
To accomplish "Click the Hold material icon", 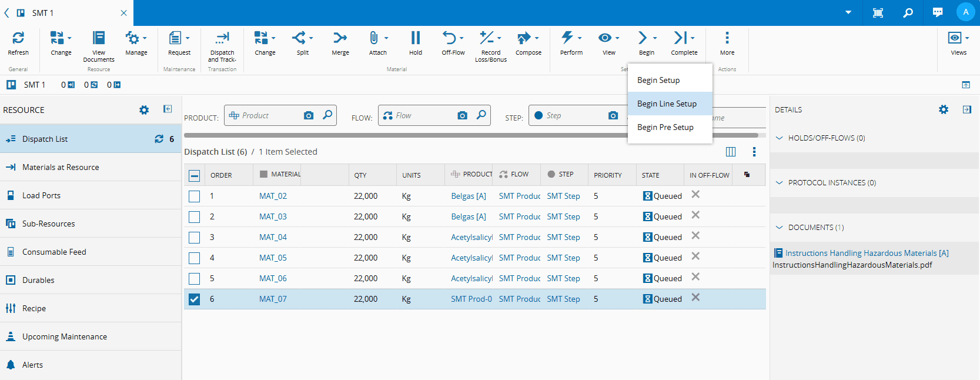I will coord(415,39).
